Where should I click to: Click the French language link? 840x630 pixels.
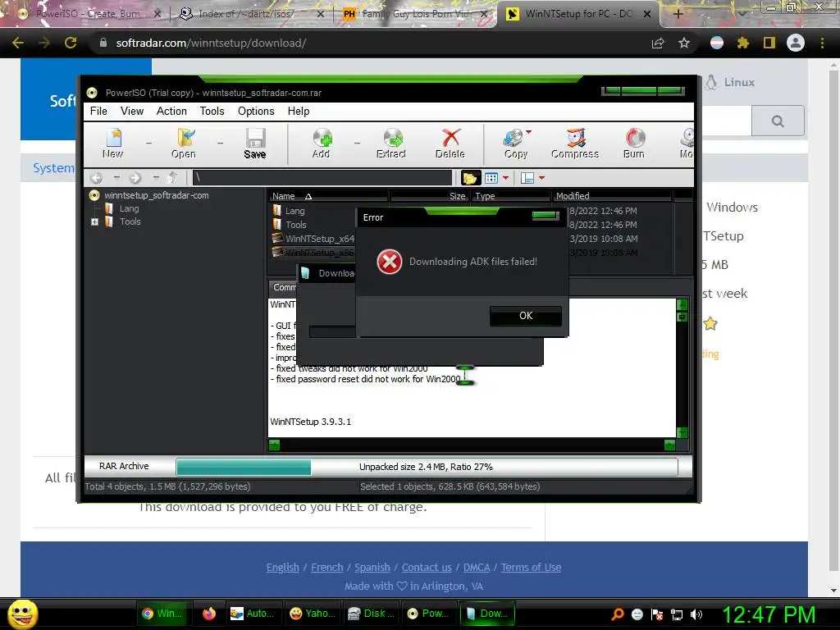click(x=326, y=568)
